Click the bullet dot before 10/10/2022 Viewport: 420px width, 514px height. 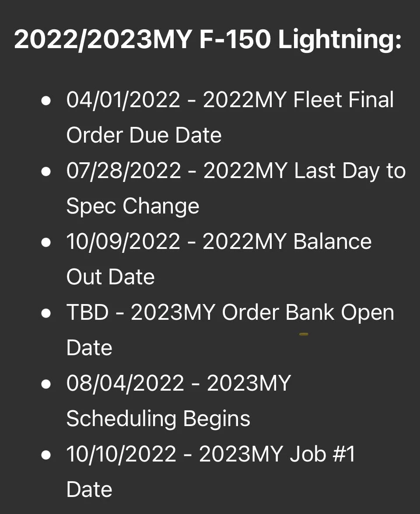(45, 455)
